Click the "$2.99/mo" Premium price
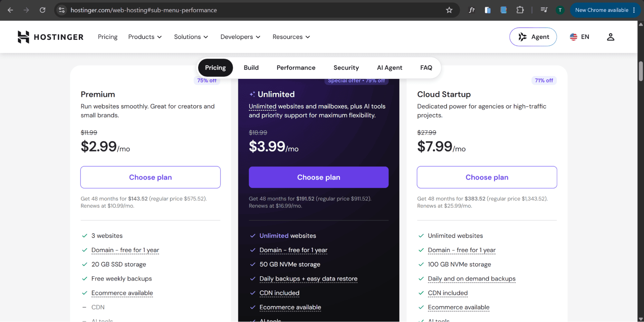Viewport: 644px width, 322px height. point(105,147)
